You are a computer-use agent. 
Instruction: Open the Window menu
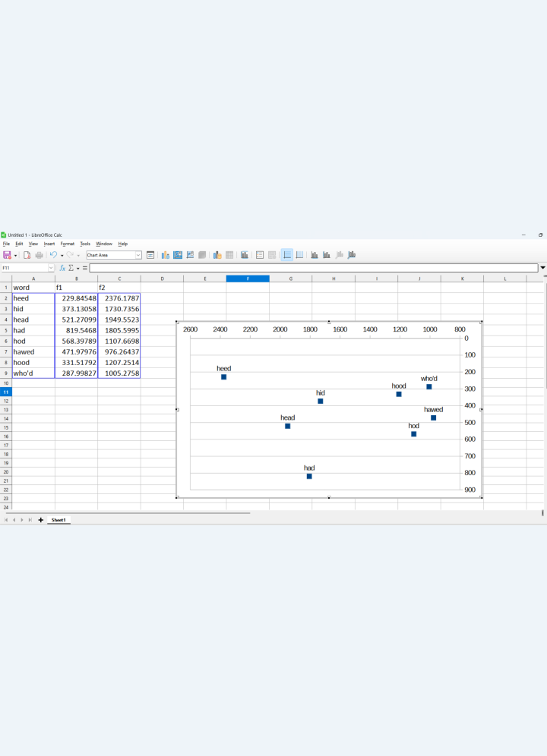(104, 244)
